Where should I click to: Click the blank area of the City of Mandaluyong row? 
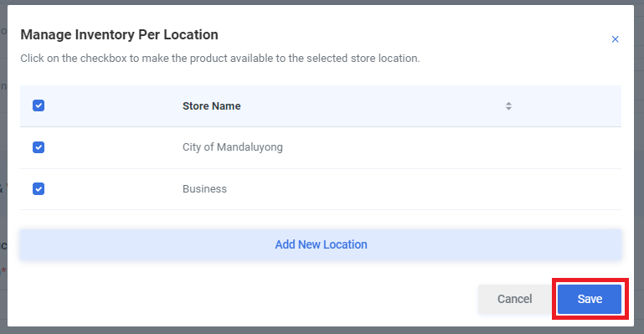coord(451,147)
